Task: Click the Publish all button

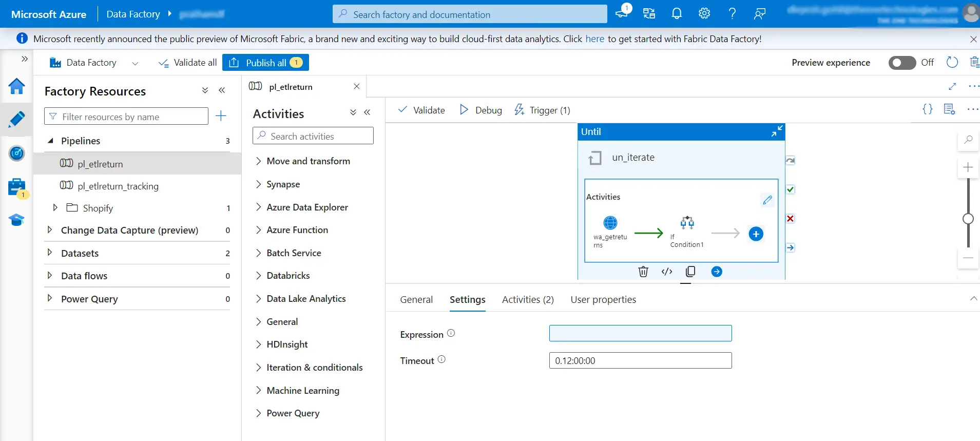Action: click(265, 63)
